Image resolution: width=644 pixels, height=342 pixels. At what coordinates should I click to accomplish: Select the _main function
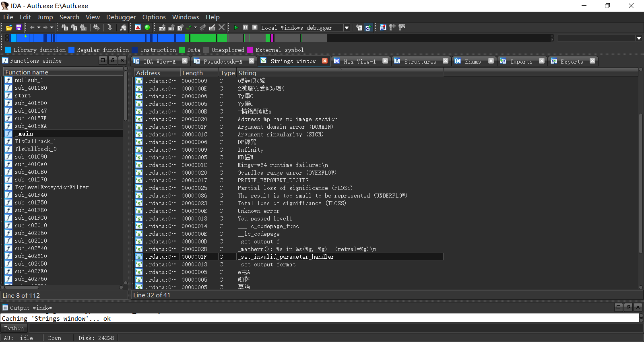64,134
